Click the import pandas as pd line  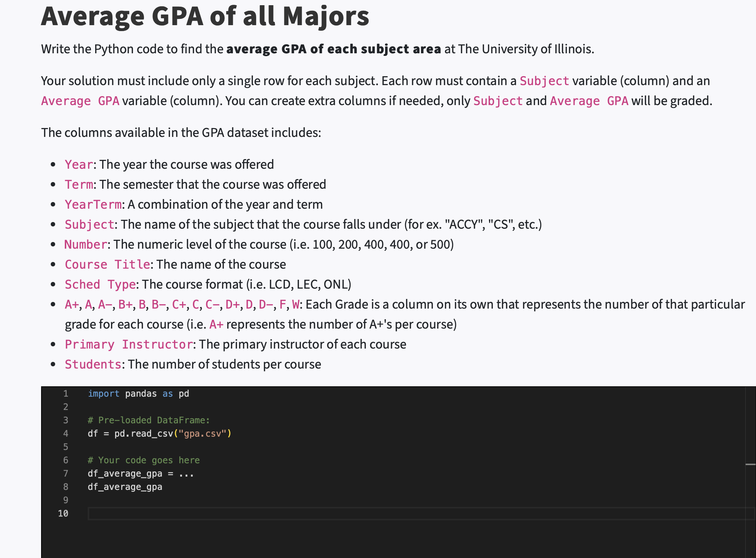click(138, 394)
